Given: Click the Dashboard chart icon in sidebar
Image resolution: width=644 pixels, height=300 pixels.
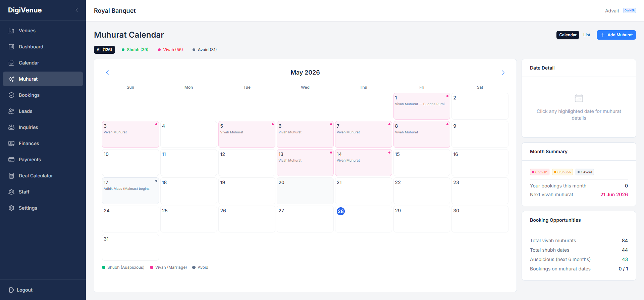Looking at the screenshot, I should 11,47.
